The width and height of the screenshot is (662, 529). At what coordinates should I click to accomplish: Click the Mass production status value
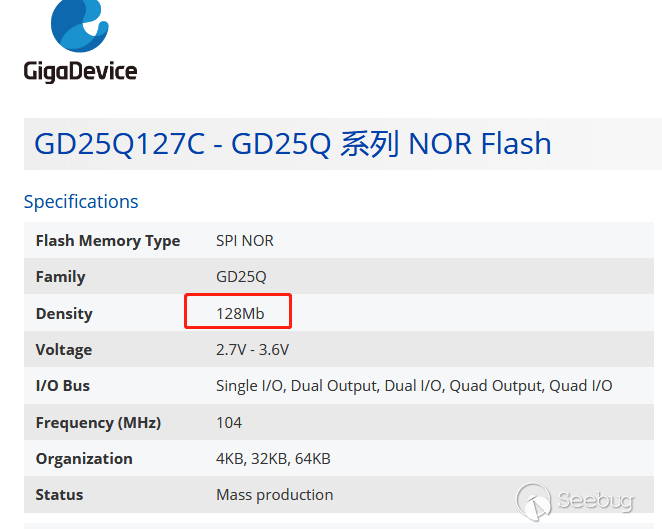click(275, 495)
